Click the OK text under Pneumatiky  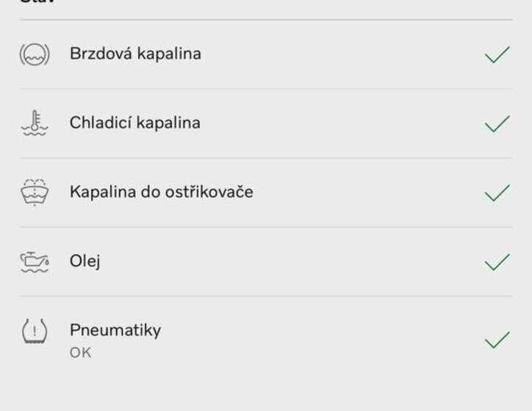(x=80, y=353)
